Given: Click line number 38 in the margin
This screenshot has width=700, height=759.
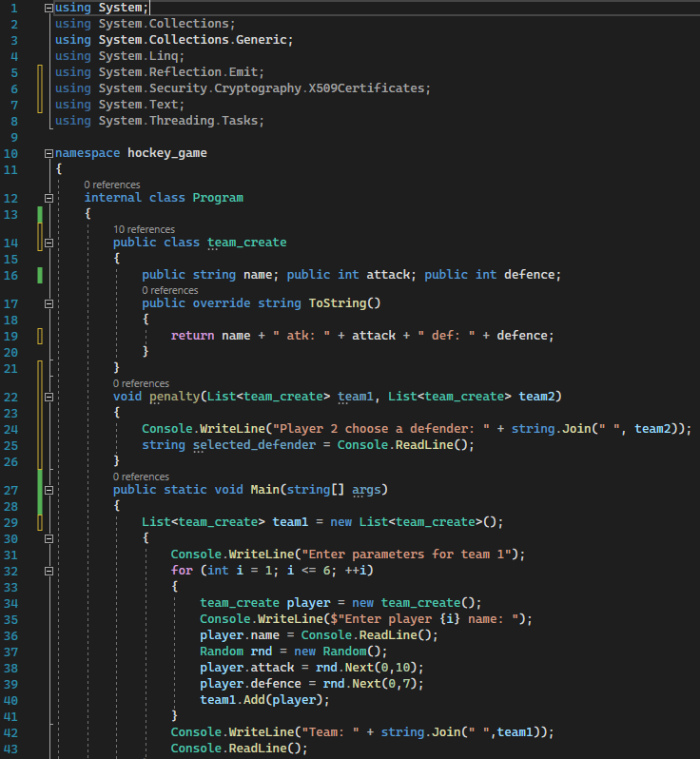Looking at the screenshot, I should 10,668.
